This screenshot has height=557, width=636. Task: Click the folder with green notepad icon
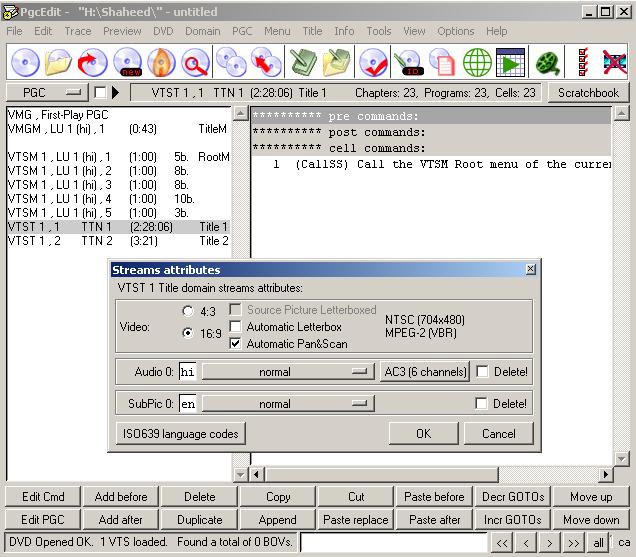click(337, 62)
